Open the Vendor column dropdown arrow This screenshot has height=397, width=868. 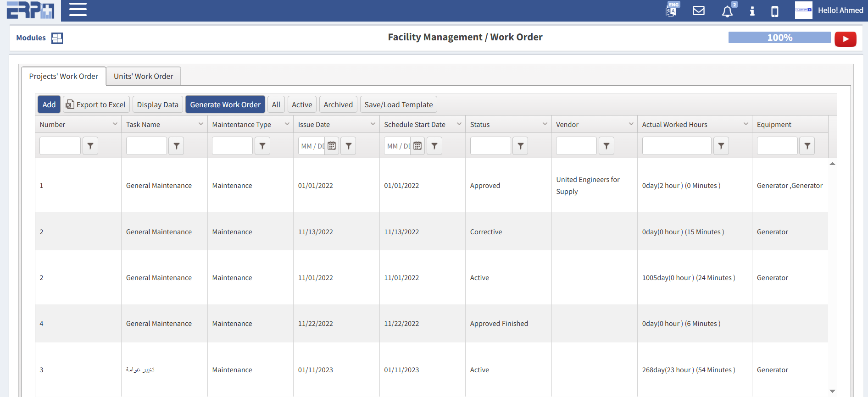pos(631,124)
